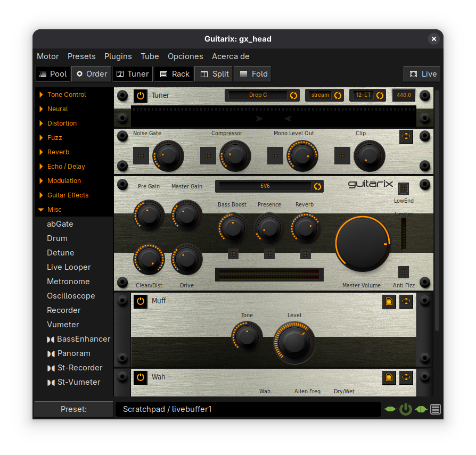The image size is (476, 455).
Task: Toggle the Reverb switch below its knob
Action: click(x=306, y=254)
